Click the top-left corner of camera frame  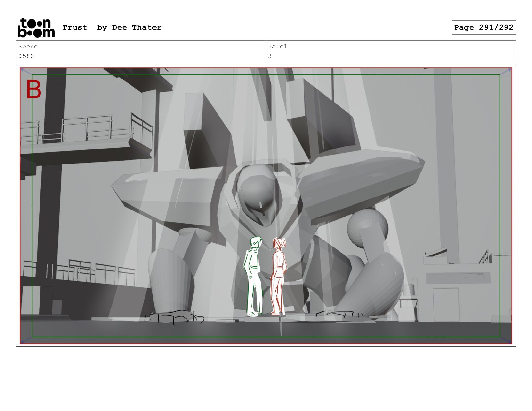coord(21,69)
